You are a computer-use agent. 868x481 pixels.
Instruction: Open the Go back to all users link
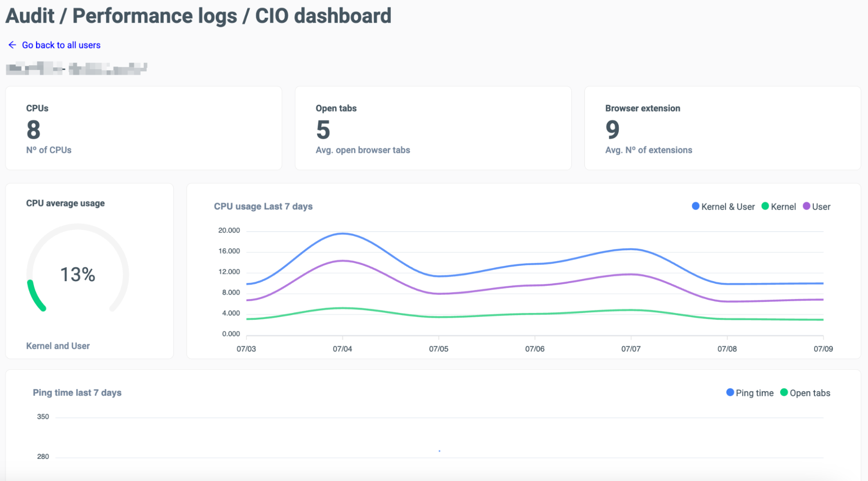coord(61,45)
